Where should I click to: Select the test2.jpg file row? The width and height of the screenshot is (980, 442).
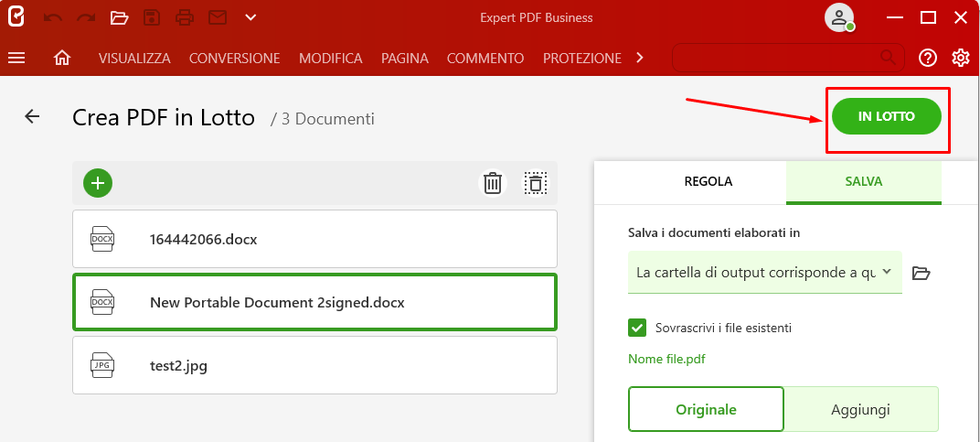(x=315, y=365)
